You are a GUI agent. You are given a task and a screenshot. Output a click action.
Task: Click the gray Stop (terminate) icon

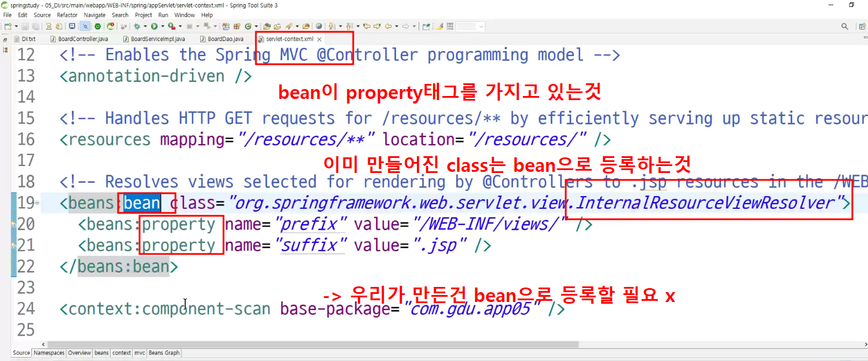tap(189, 26)
